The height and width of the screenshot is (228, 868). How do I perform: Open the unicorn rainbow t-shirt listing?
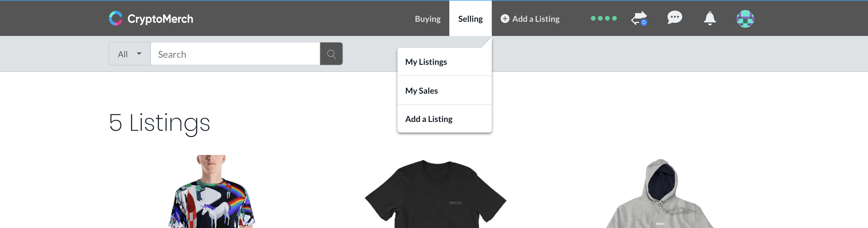tap(212, 191)
